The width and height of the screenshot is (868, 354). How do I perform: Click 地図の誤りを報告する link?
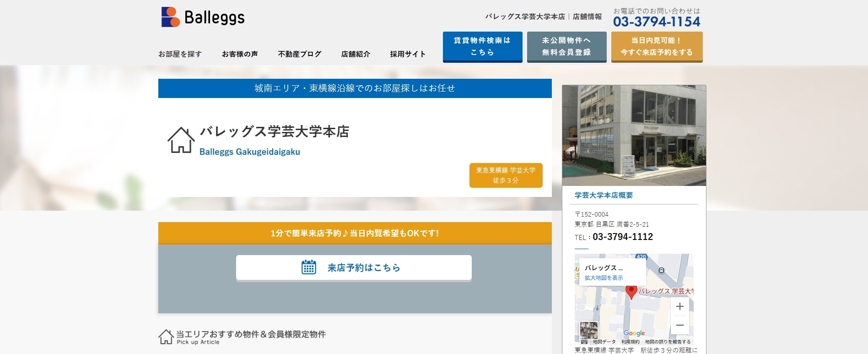668,342
